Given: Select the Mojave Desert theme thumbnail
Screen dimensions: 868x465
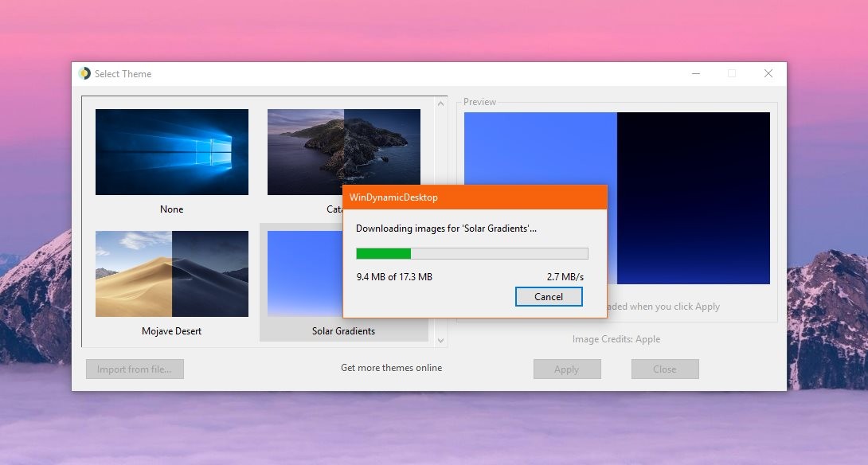Looking at the screenshot, I should pos(171,273).
